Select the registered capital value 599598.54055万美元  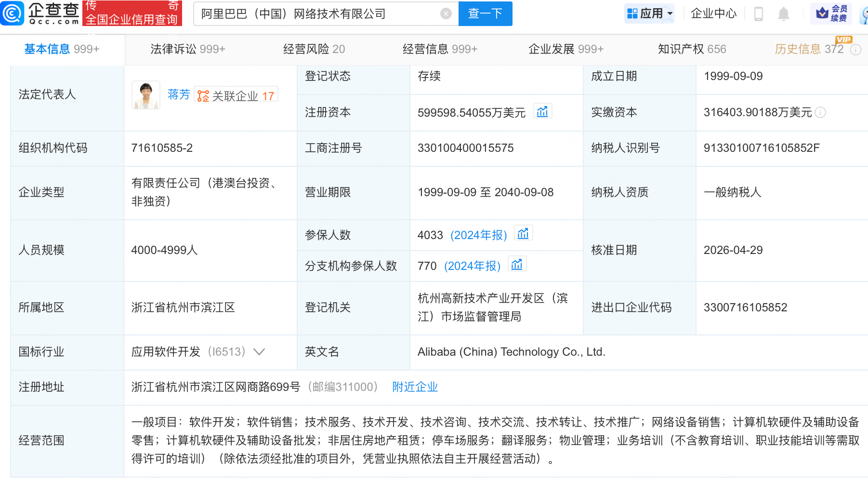(x=472, y=113)
